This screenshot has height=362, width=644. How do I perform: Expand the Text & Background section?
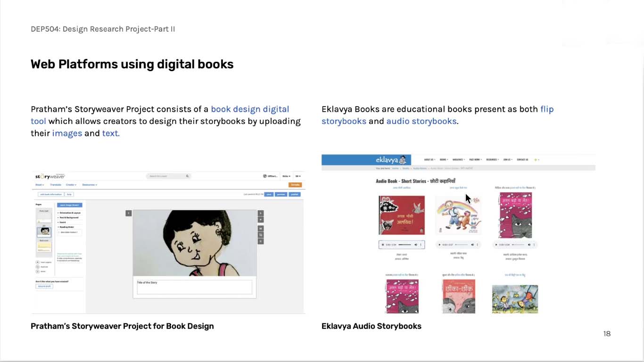(x=68, y=218)
